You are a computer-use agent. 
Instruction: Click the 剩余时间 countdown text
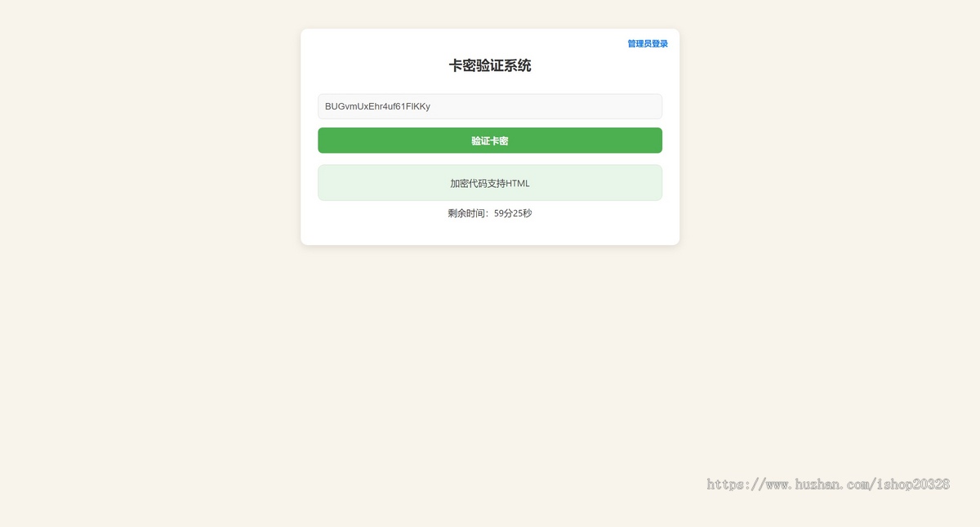(490, 213)
